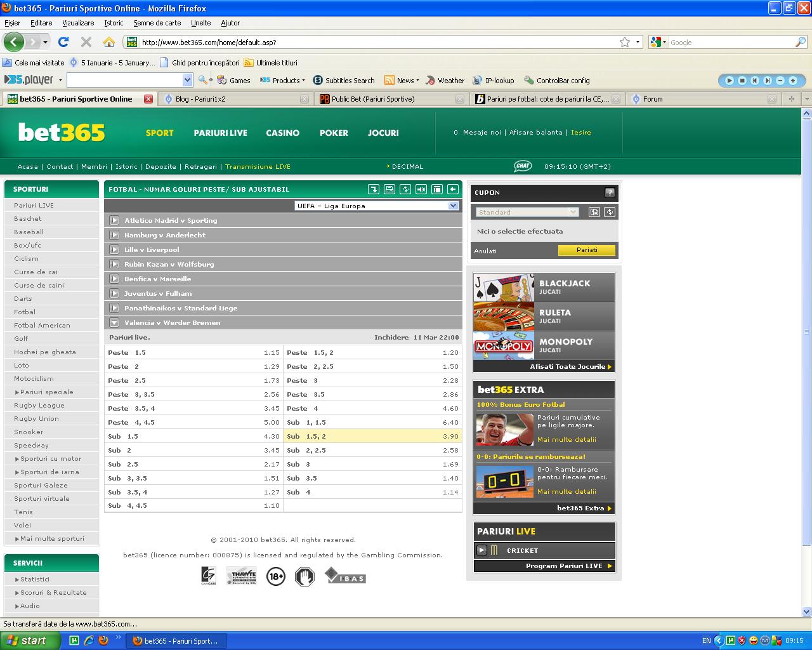
Task: Click the Iesire logout link
Action: [580, 133]
